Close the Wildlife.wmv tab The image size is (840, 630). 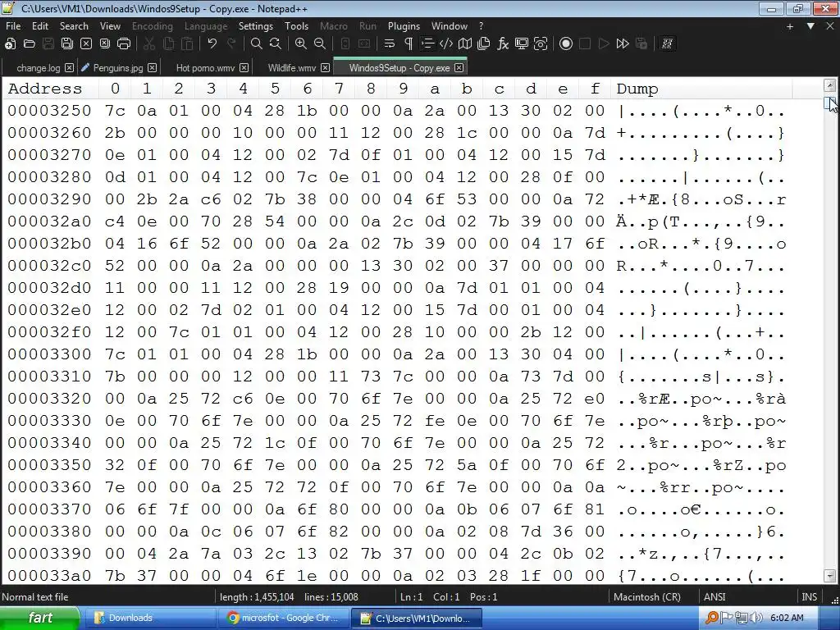(325, 67)
